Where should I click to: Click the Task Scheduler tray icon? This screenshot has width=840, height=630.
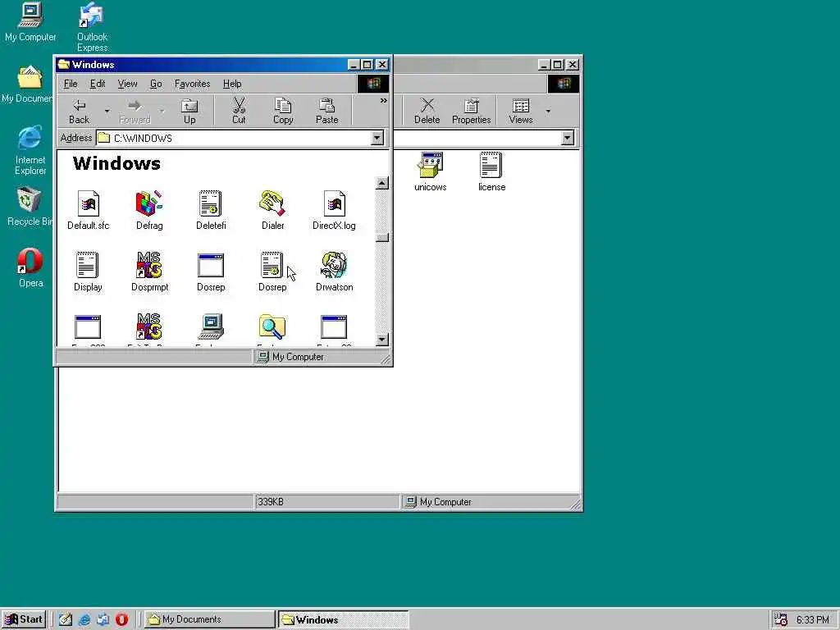(x=781, y=619)
